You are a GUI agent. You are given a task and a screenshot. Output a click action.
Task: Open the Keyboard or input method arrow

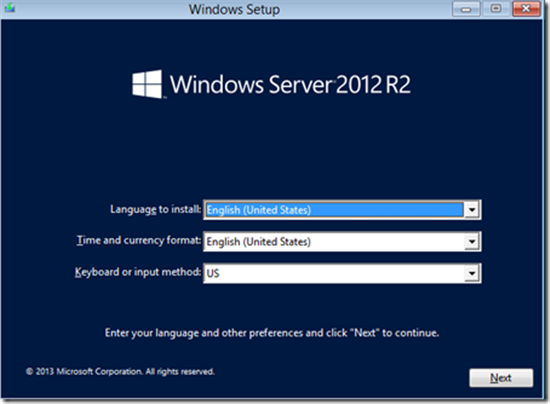pyautogui.click(x=472, y=273)
